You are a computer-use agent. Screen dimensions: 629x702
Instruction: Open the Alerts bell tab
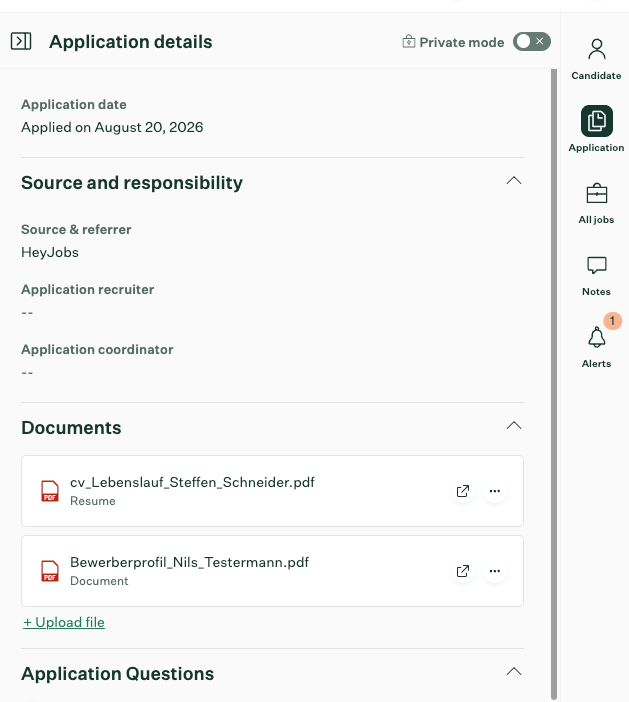pyautogui.click(x=596, y=347)
